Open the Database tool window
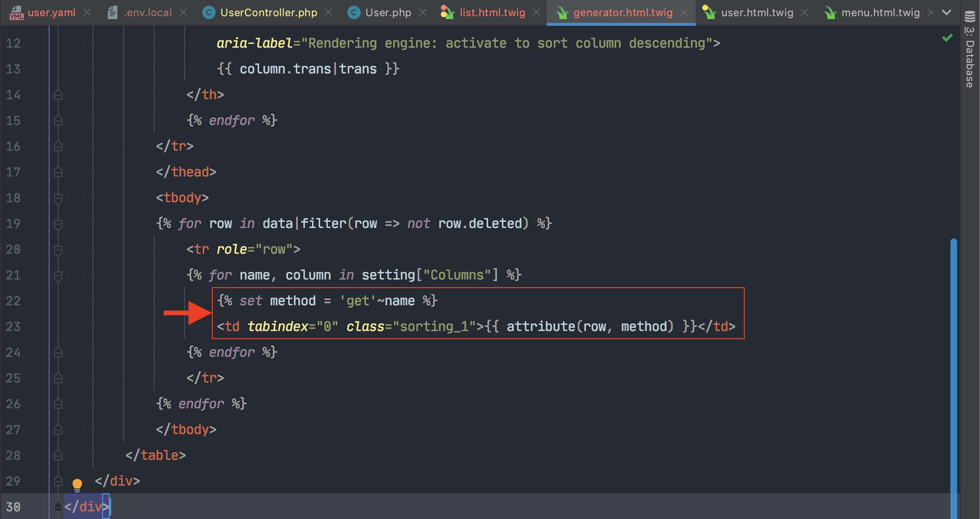980x519 pixels. pyautogui.click(x=970, y=49)
